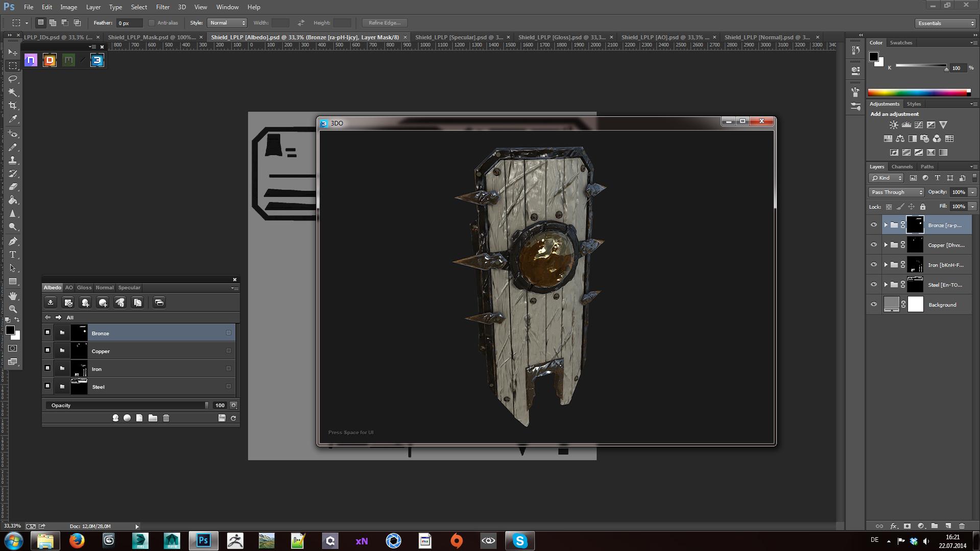Hide the Steel layer group
This screenshot has width=980, height=551.
874,284
